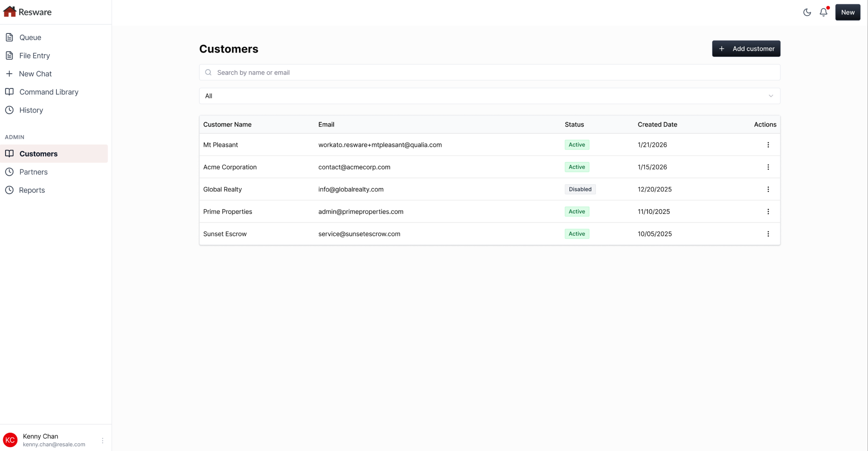Click the Active badge for Acme Corporation
Screen dimensions: 868x451
coord(577,167)
